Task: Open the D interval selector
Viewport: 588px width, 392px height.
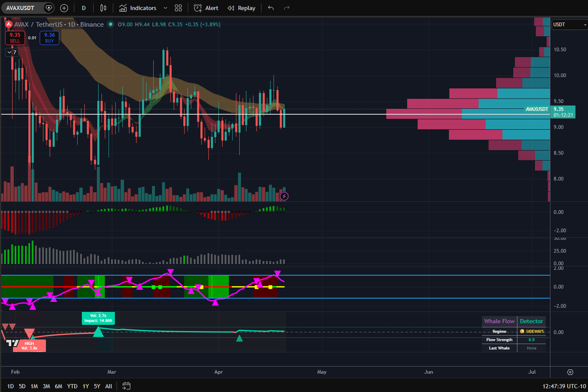Action: click(84, 8)
